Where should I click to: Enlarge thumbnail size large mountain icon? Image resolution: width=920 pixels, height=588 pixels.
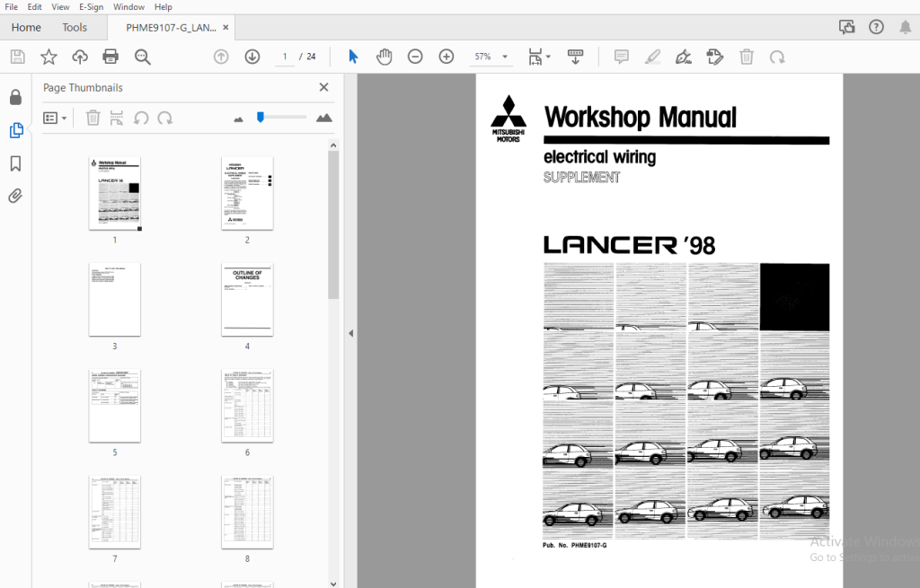(323, 118)
